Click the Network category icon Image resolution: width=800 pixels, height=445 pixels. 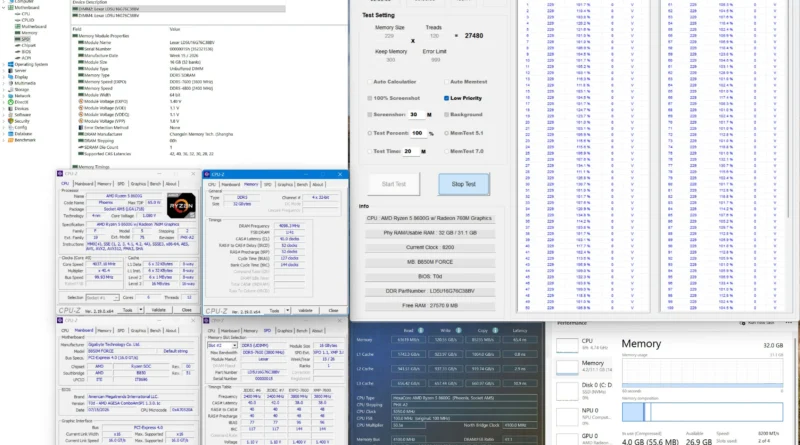tap(10, 95)
